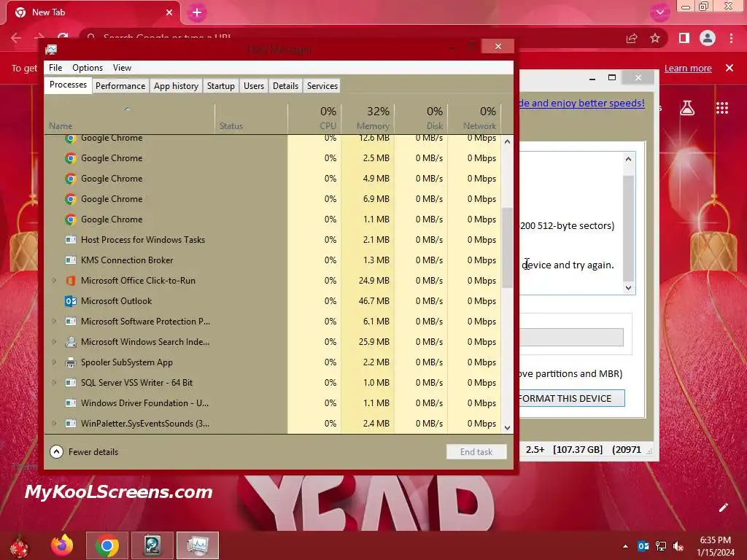Click the KMS Connection Broker icon
Image resolution: width=747 pixels, height=560 pixels.
(71, 260)
